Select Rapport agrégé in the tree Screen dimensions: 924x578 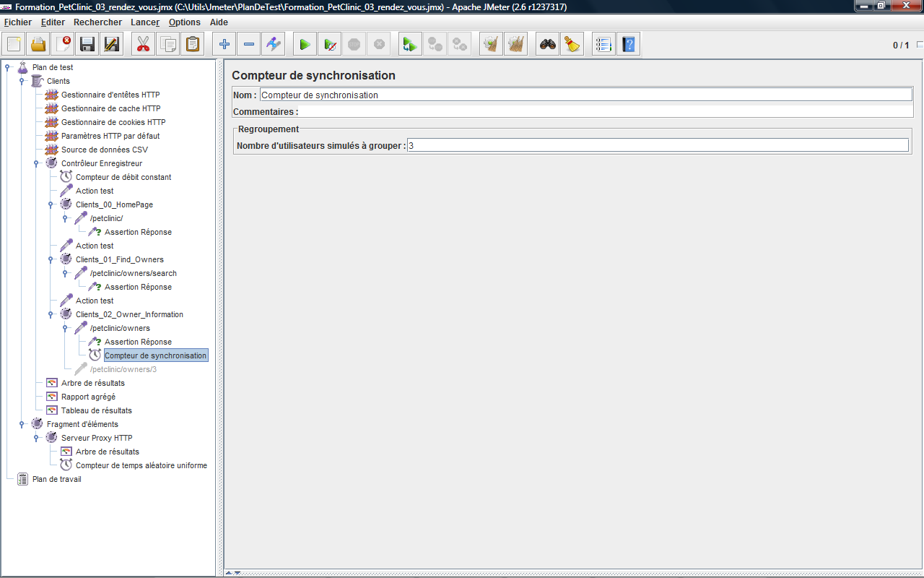(88, 397)
